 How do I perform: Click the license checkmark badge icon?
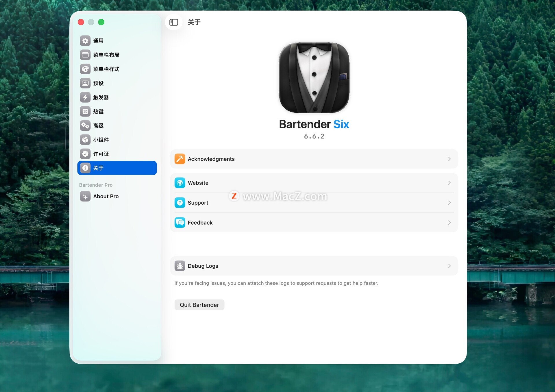tap(85, 154)
